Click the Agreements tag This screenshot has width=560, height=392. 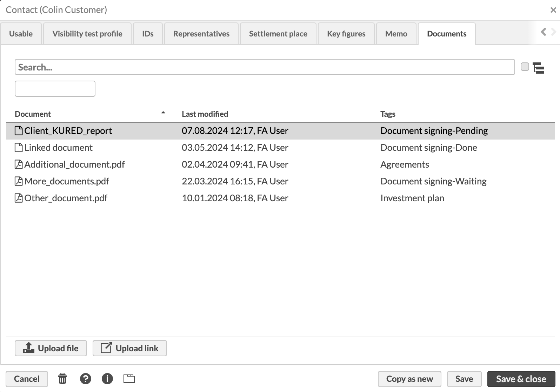(x=405, y=164)
